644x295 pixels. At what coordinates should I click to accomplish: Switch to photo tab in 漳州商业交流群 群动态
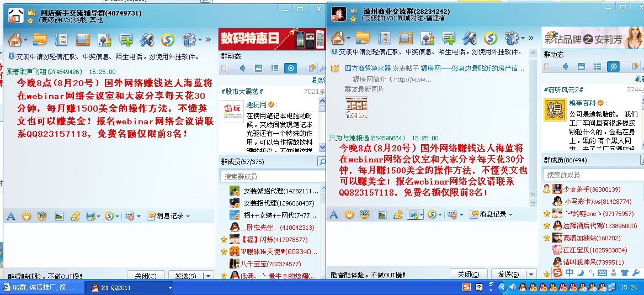pyautogui.click(x=581, y=66)
